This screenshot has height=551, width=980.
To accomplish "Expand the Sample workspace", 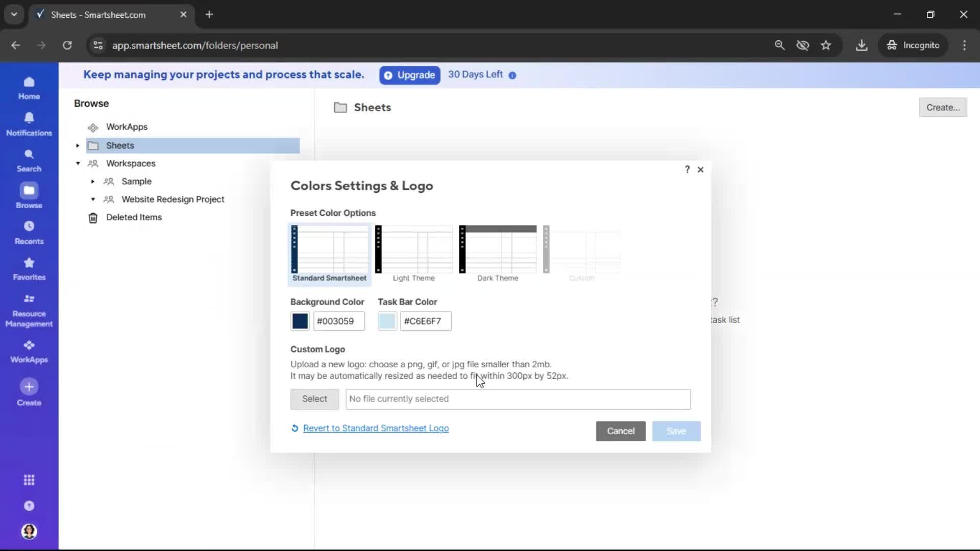I will pos(92,181).
